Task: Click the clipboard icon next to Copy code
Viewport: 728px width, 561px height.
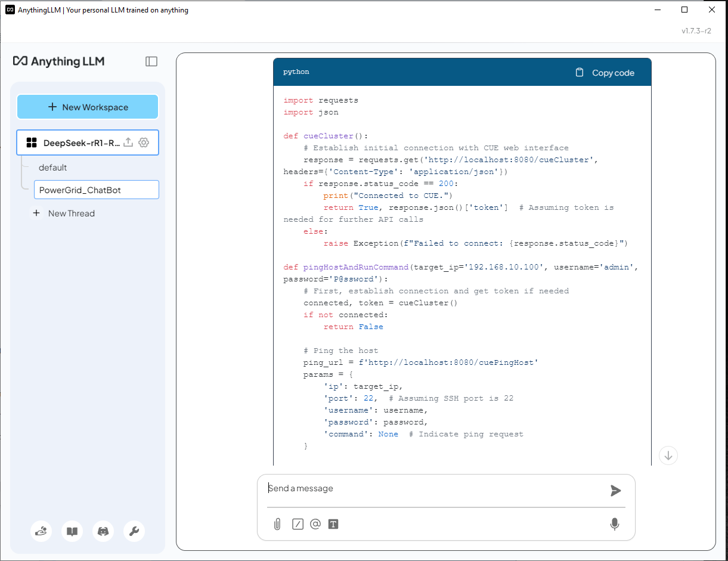Action: pyautogui.click(x=580, y=73)
